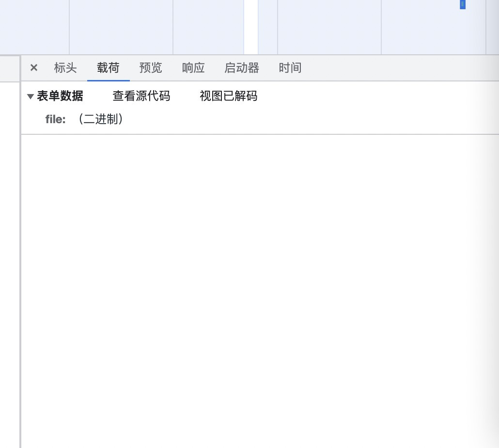Click the blue request bar in timeline
This screenshot has width=499, height=448.
(463, 4)
